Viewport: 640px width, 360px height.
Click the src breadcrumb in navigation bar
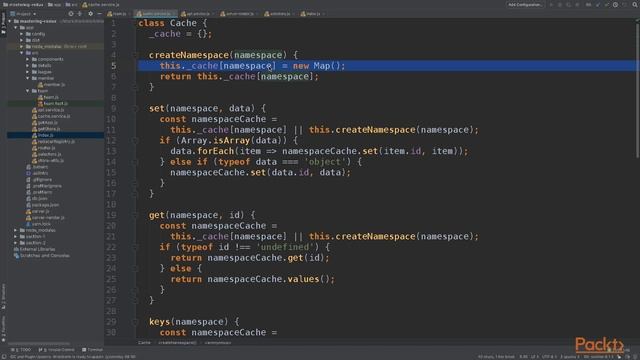(x=71, y=5)
